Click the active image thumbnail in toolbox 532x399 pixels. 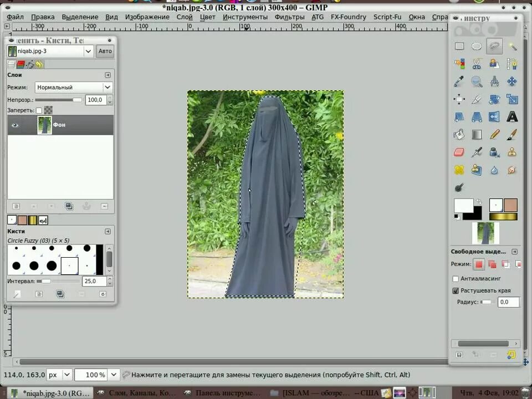pos(485,233)
